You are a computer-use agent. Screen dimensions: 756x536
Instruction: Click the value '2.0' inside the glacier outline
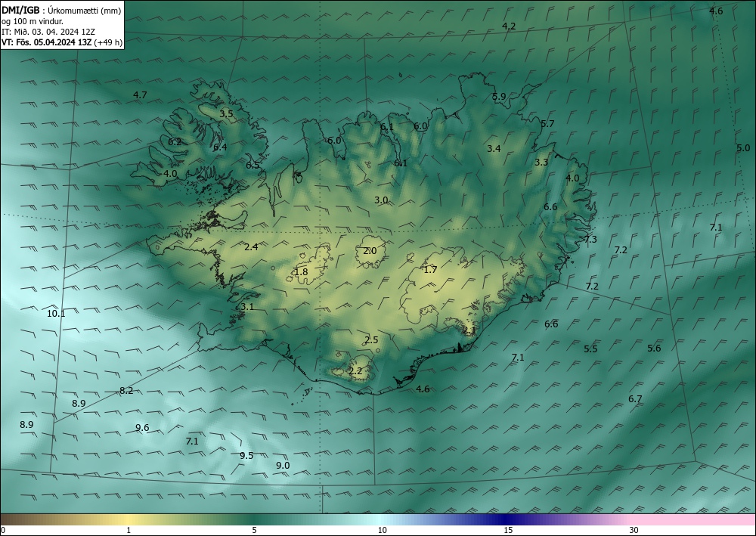pos(370,251)
